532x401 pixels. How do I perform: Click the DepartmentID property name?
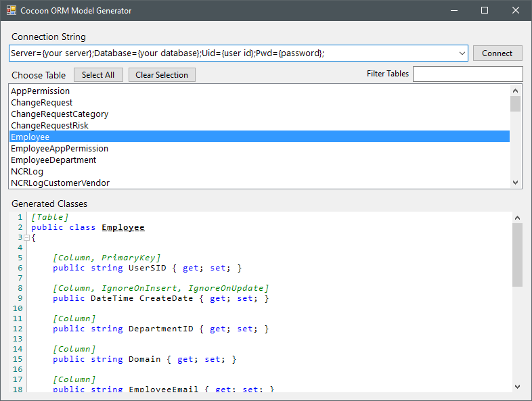[x=161, y=329]
